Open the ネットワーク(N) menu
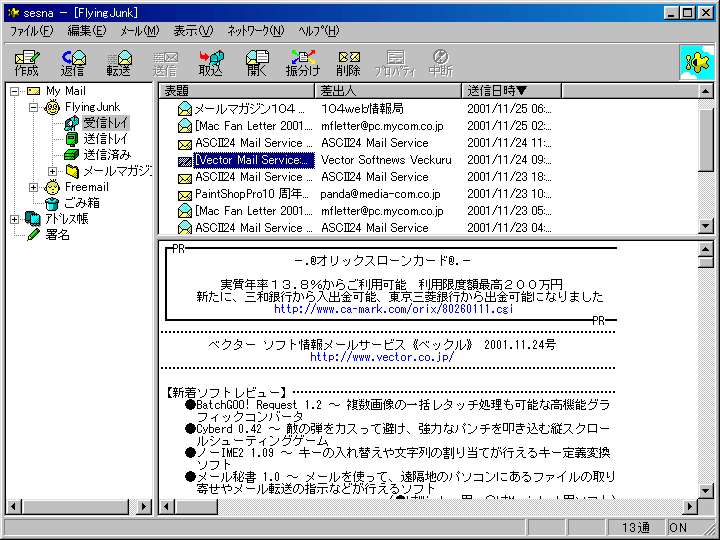Viewport: 720px width, 540px height. pyautogui.click(x=256, y=31)
